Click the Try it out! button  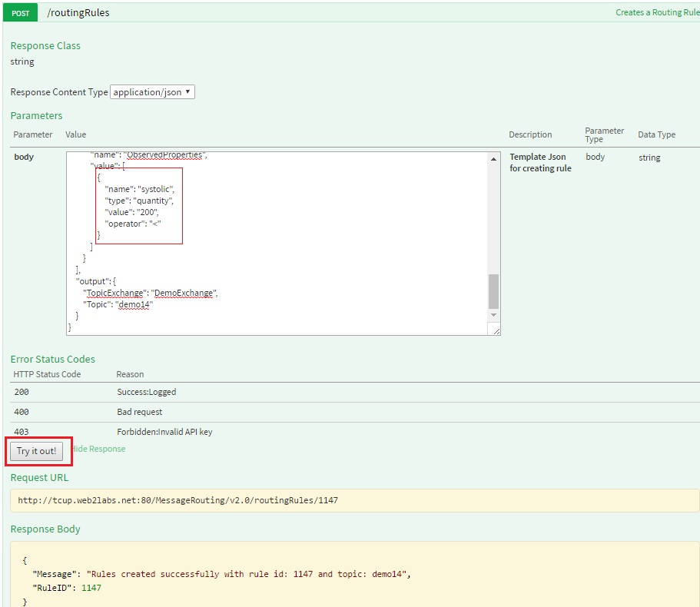(x=37, y=451)
